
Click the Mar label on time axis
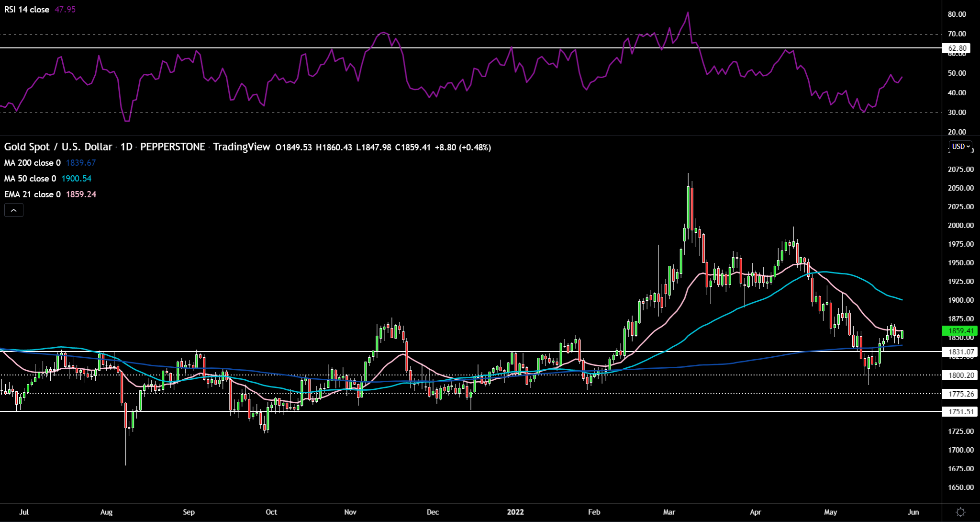coord(669,512)
